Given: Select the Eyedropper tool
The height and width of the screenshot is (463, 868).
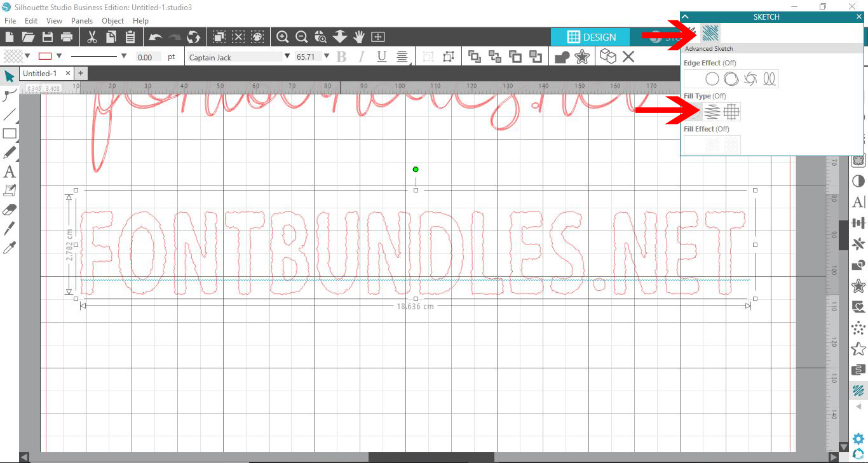Looking at the screenshot, I should click(x=10, y=248).
